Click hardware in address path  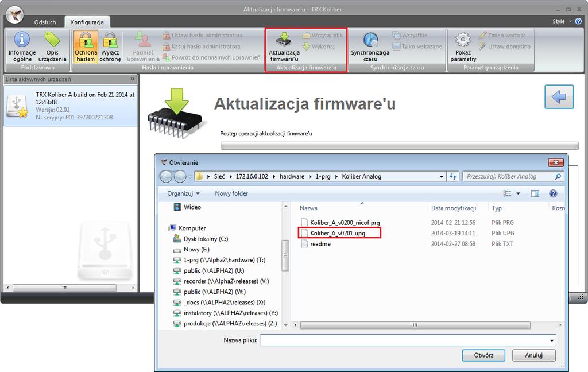click(x=292, y=176)
